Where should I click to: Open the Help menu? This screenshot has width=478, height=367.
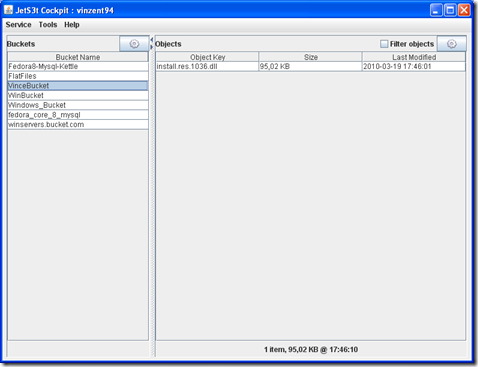click(72, 25)
